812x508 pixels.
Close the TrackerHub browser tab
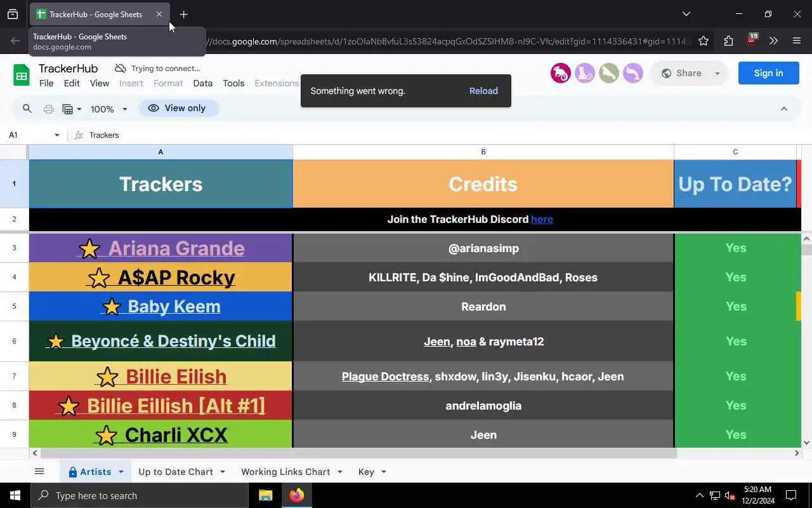(x=159, y=14)
